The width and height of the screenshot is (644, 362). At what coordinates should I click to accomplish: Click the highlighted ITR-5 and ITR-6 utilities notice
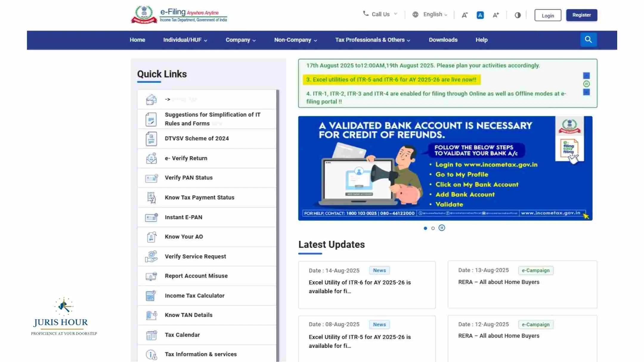[x=391, y=80]
